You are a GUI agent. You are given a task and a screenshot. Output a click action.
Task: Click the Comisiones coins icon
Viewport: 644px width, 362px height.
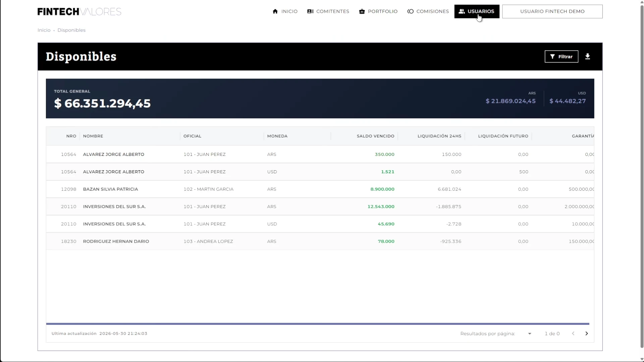(x=410, y=11)
